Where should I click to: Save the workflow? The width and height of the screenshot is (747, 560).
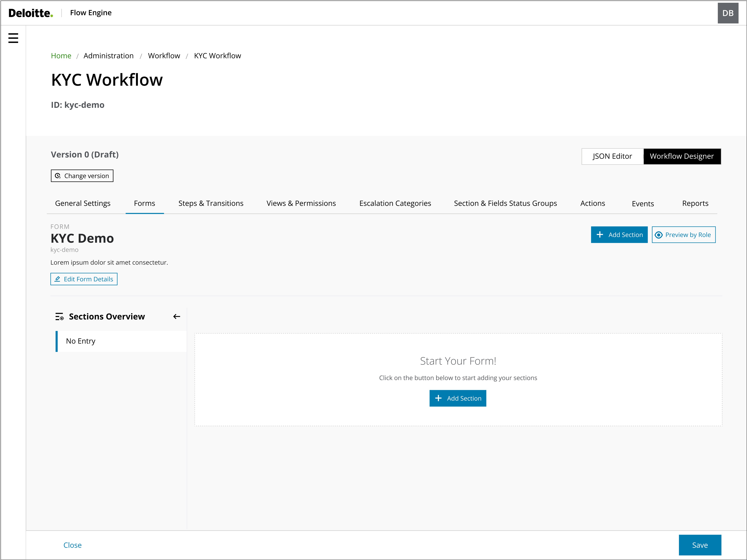pos(700,545)
